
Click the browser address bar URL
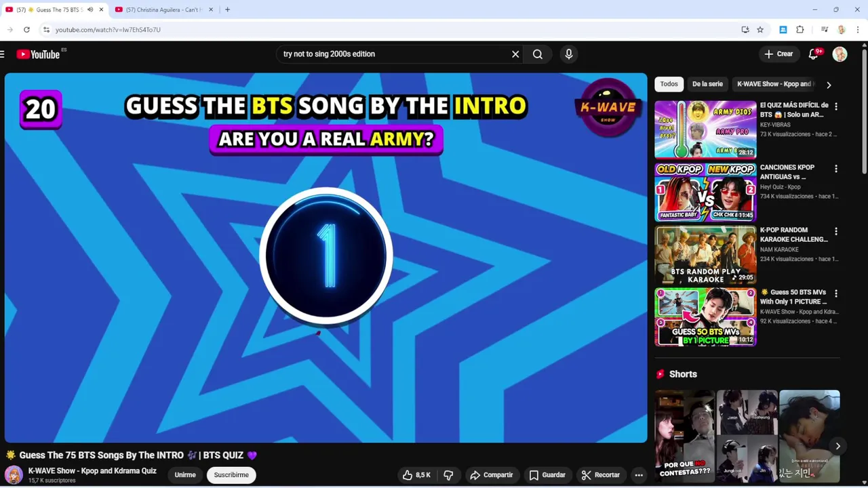pos(108,30)
